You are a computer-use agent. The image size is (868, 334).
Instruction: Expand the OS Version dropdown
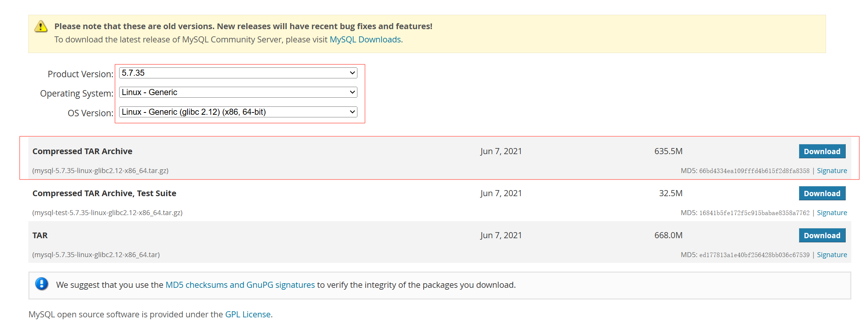click(x=238, y=112)
